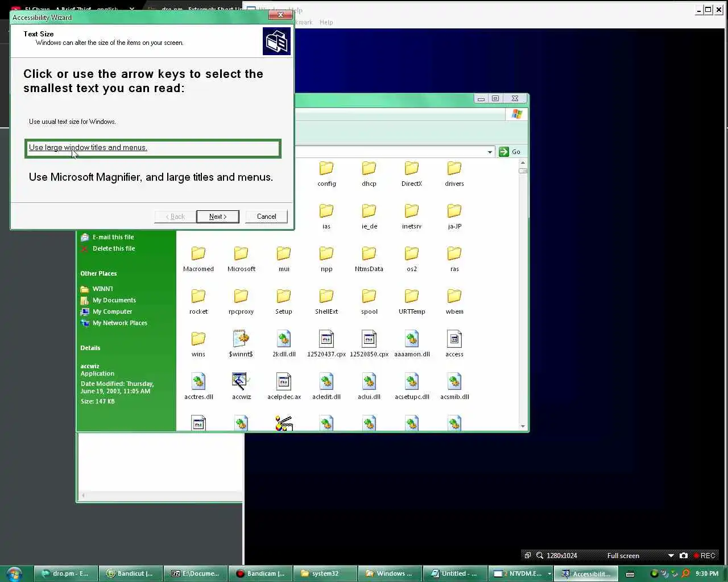The height and width of the screenshot is (582, 728).
Task: Open the rocket folder
Action: tap(198, 302)
